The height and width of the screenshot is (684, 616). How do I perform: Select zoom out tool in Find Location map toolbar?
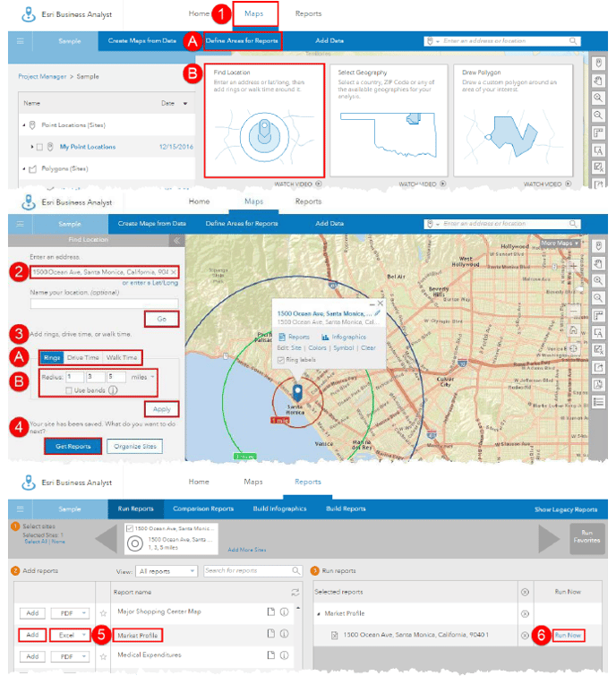pos(598,298)
